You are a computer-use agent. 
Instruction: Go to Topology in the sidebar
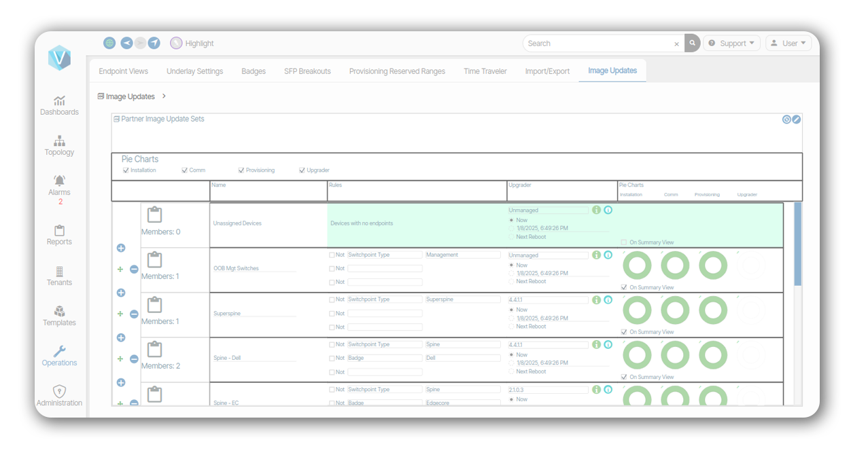click(59, 145)
